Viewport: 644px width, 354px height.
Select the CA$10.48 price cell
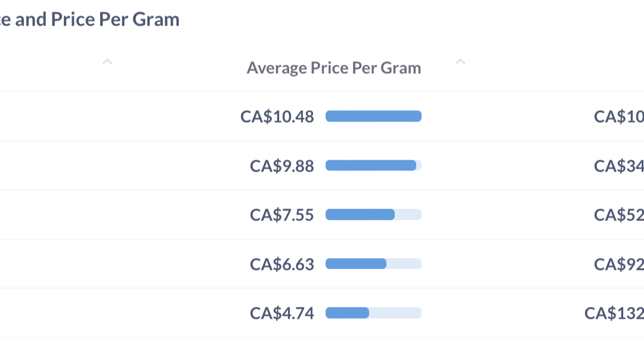[x=277, y=116]
